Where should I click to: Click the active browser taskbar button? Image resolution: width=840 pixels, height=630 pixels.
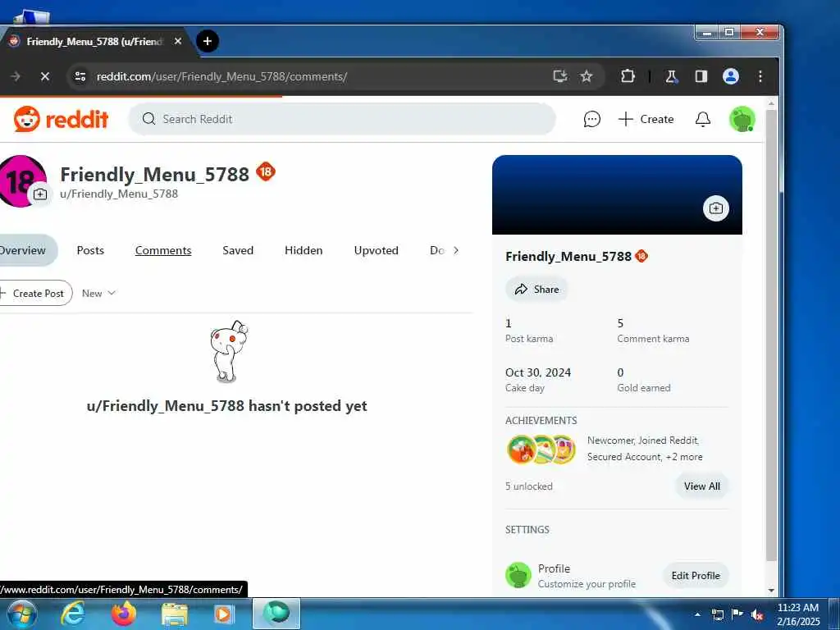pos(276,614)
